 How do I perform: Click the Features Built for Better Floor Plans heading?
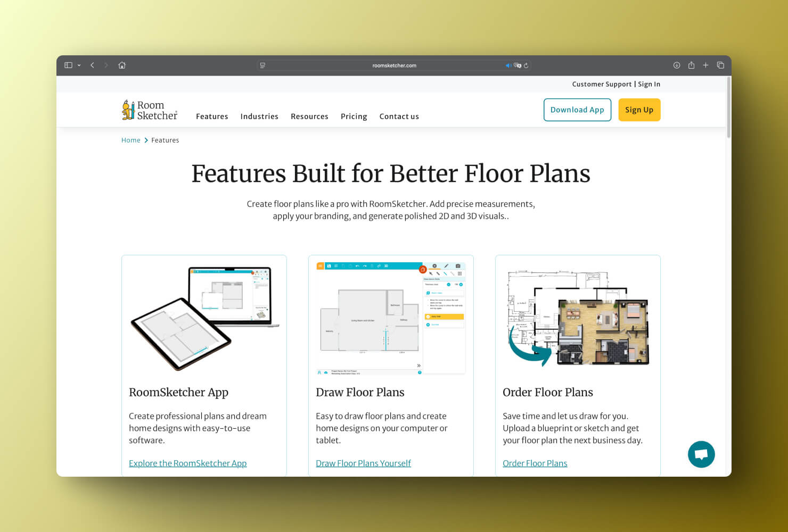tap(391, 173)
